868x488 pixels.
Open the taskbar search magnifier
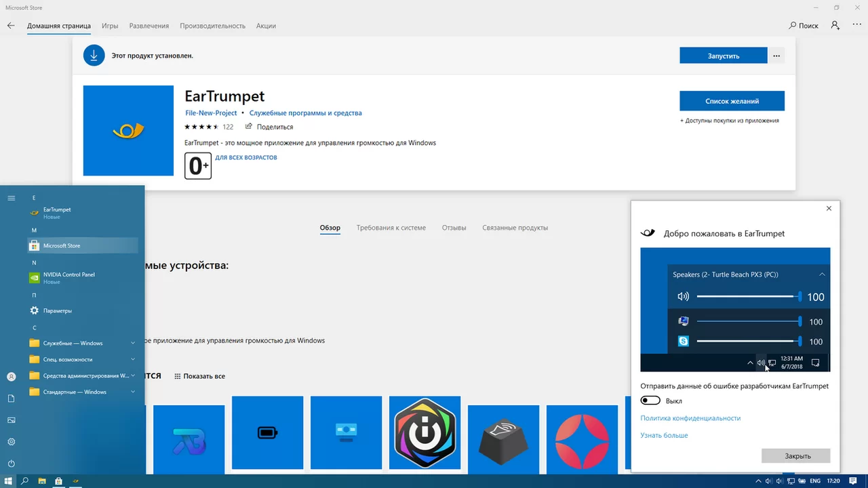pyautogui.click(x=25, y=481)
